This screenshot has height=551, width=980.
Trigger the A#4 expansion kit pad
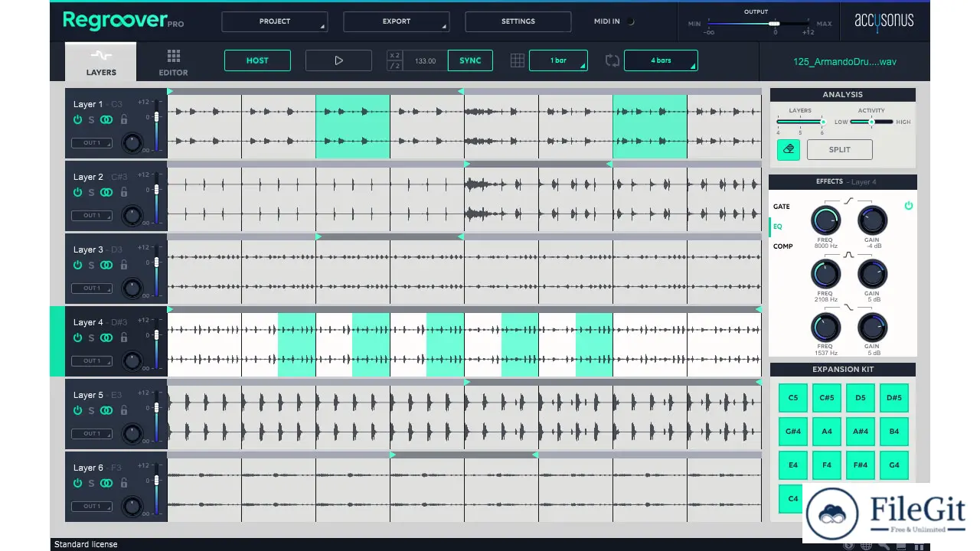861,432
